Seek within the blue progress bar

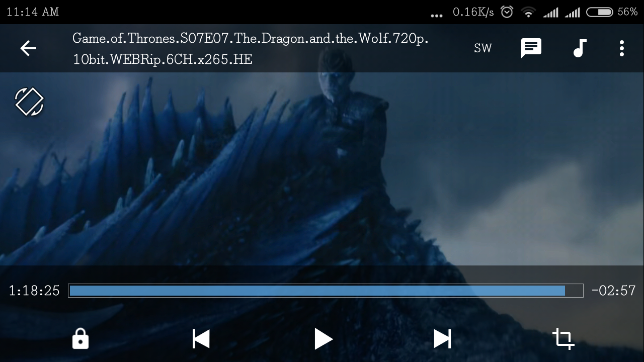[326, 291]
